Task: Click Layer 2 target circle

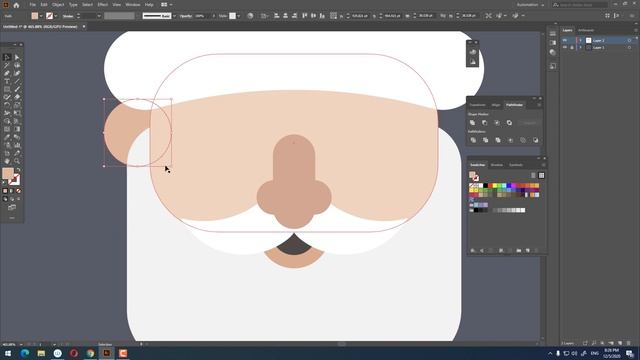Action: [629, 40]
